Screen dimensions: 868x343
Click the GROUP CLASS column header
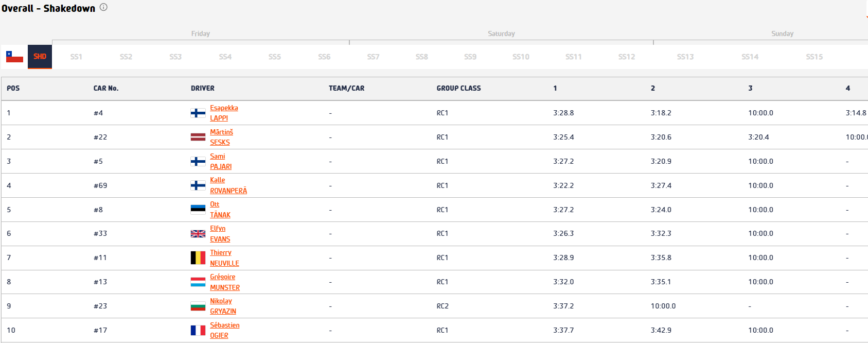point(458,89)
